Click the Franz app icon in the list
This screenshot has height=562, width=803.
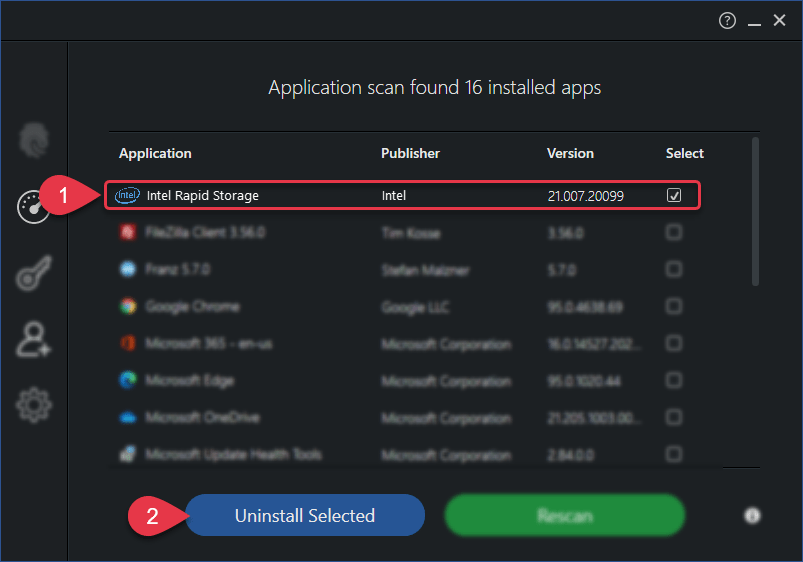tap(128, 269)
